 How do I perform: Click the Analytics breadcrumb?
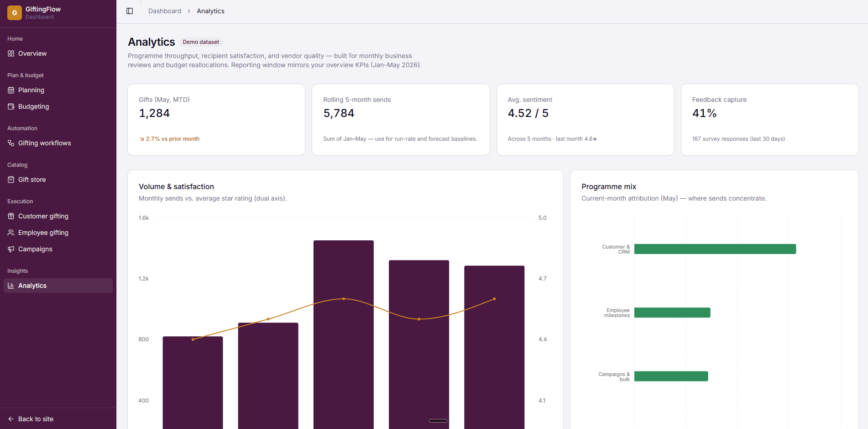pos(210,11)
